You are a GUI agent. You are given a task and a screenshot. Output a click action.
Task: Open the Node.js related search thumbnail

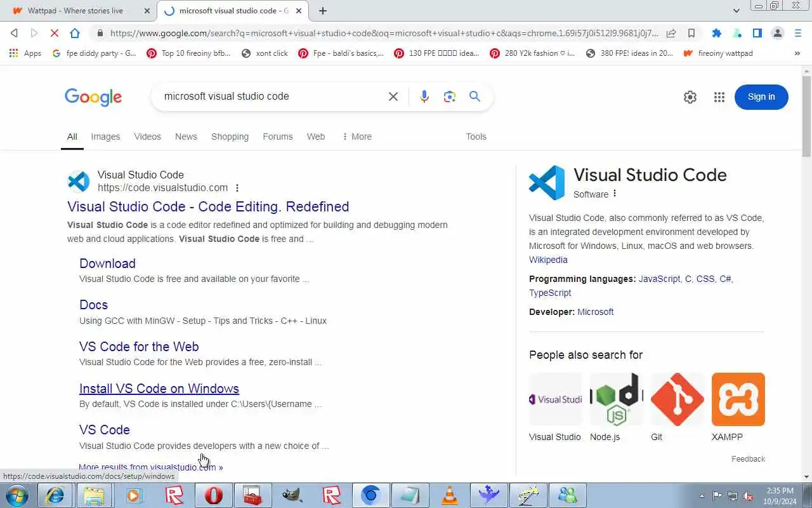[x=616, y=399]
